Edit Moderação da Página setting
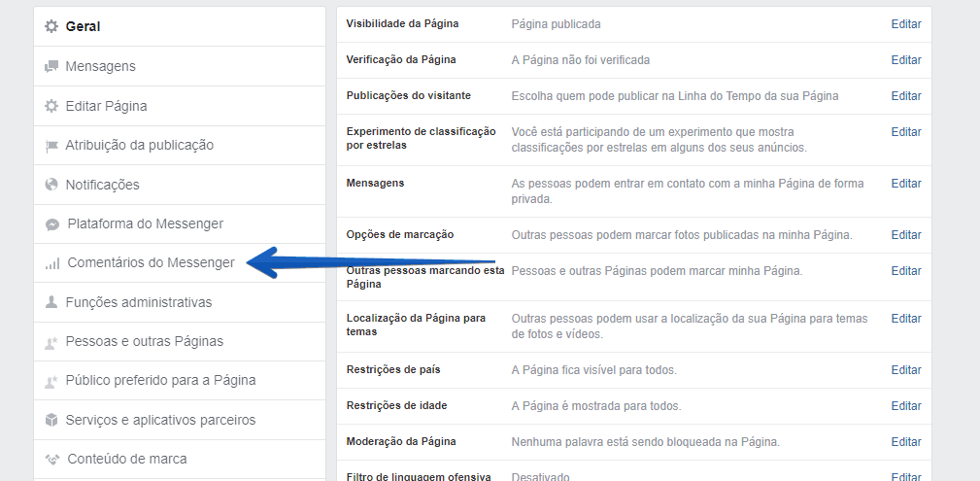This screenshot has width=980, height=481. [905, 442]
